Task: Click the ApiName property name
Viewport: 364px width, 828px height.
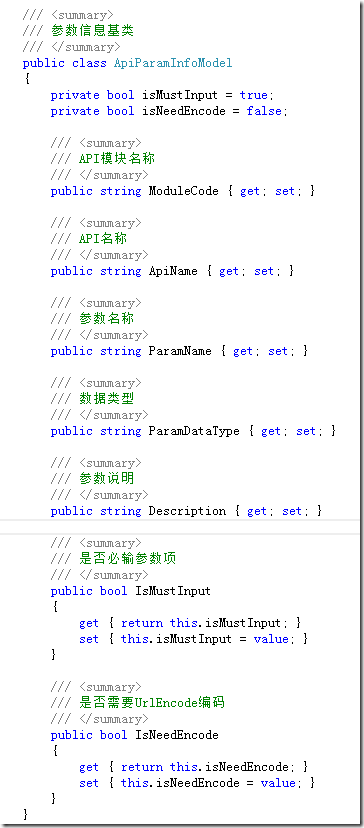Action: pos(173,271)
